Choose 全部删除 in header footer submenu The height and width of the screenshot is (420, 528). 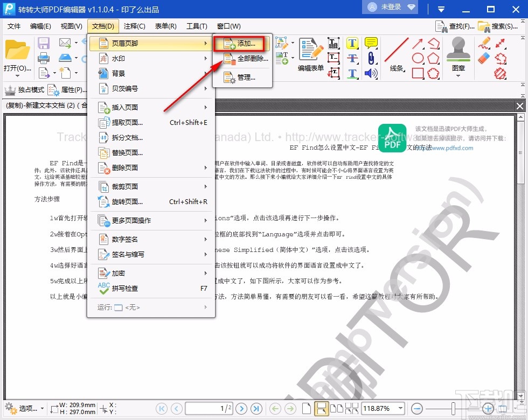click(x=242, y=59)
